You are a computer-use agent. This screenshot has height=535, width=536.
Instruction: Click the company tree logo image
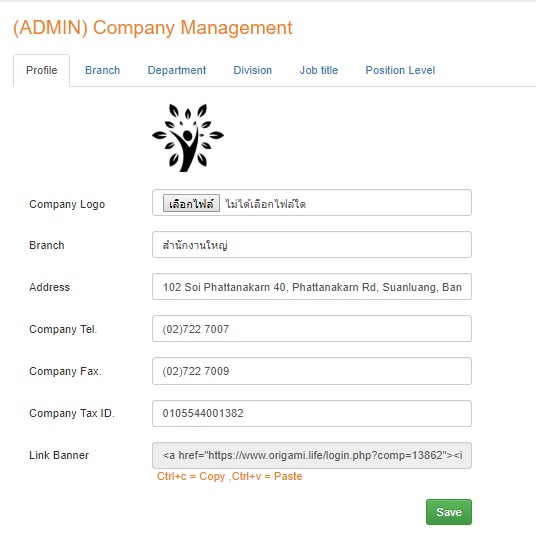tap(188, 137)
